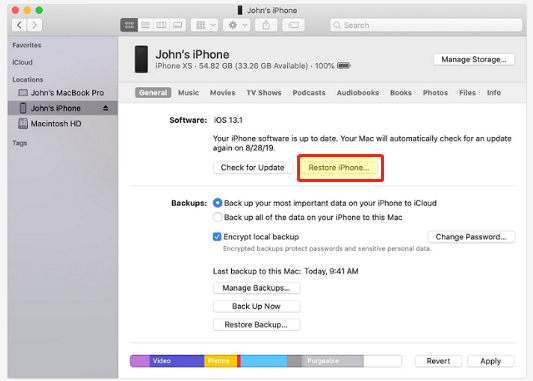Click the Apply button

pos(491,361)
